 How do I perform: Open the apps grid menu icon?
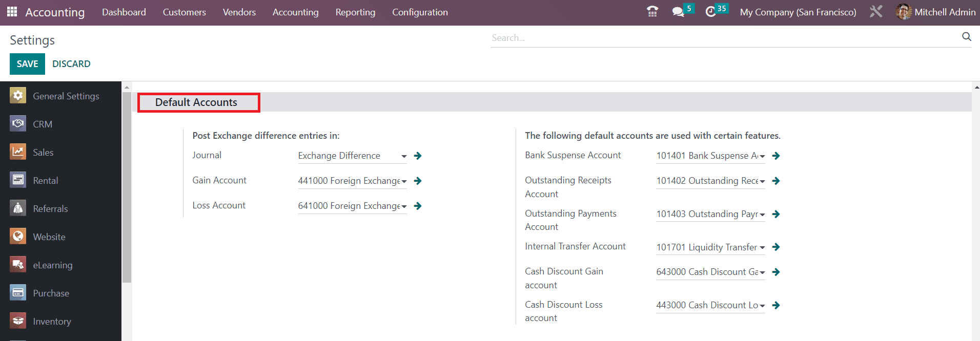point(12,12)
